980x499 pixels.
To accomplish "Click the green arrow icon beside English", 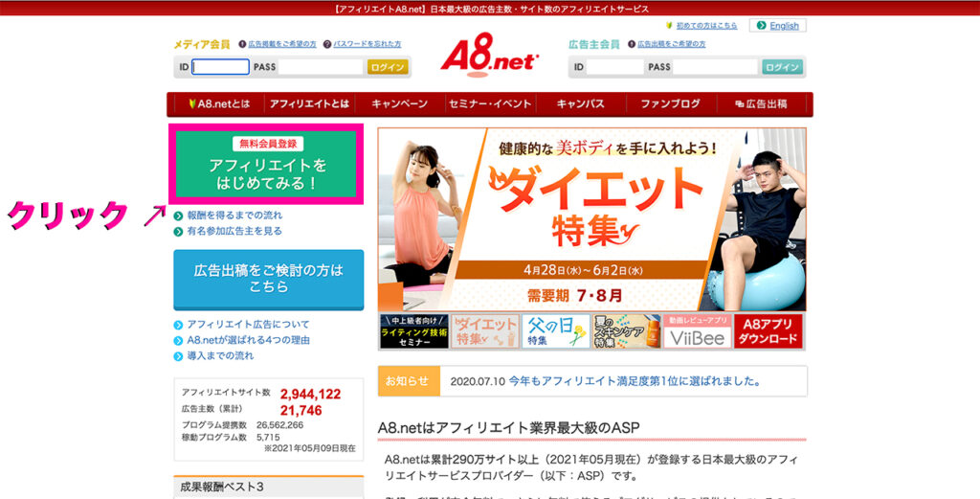I will [x=761, y=26].
